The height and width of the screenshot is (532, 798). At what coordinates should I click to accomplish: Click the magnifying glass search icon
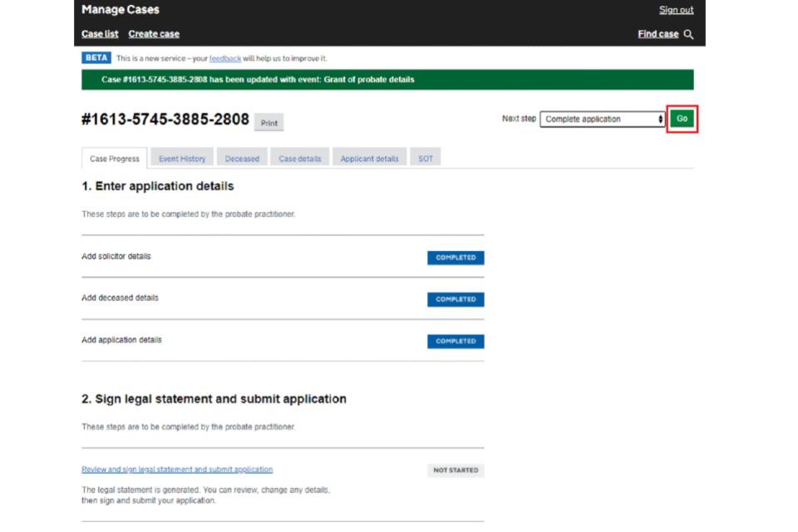pyautogui.click(x=688, y=34)
